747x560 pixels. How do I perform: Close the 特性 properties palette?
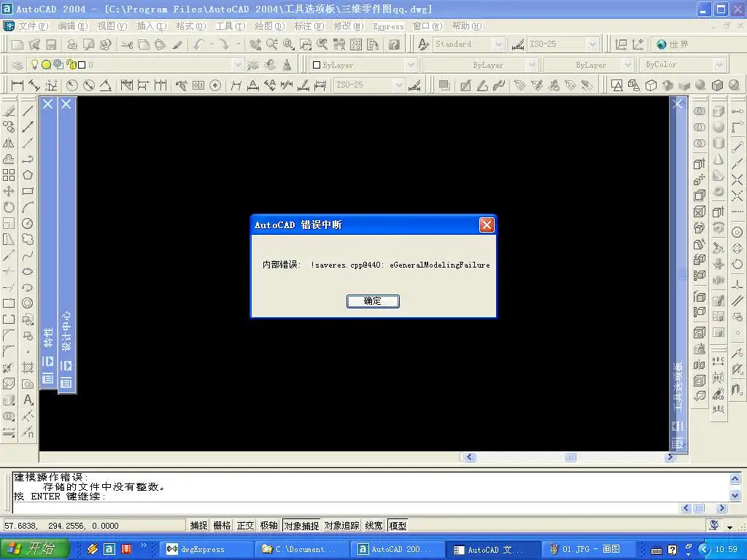[x=47, y=104]
